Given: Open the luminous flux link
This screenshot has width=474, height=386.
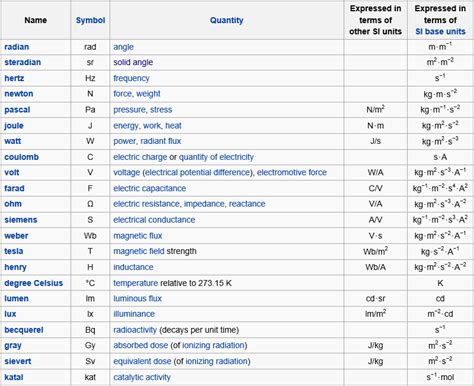Looking at the screenshot, I should click(137, 298).
